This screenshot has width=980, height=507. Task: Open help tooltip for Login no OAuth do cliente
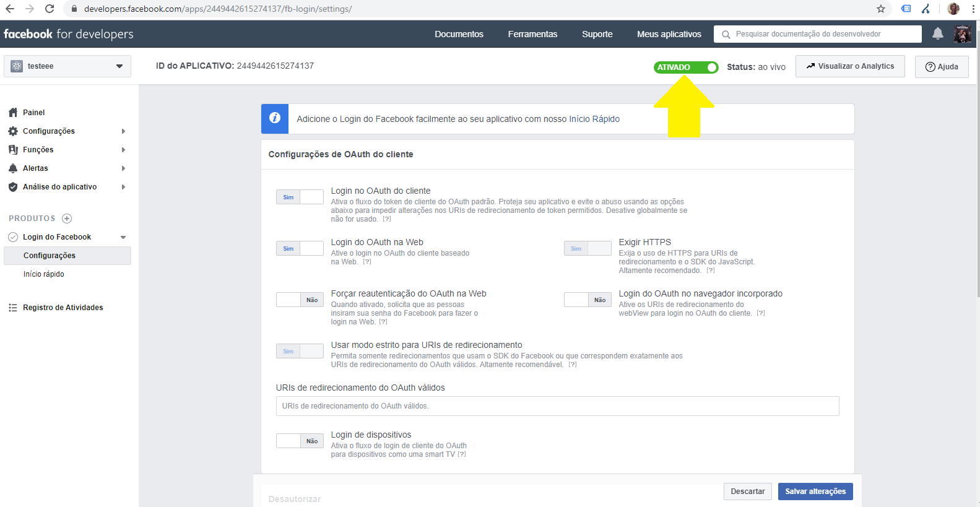387,219
